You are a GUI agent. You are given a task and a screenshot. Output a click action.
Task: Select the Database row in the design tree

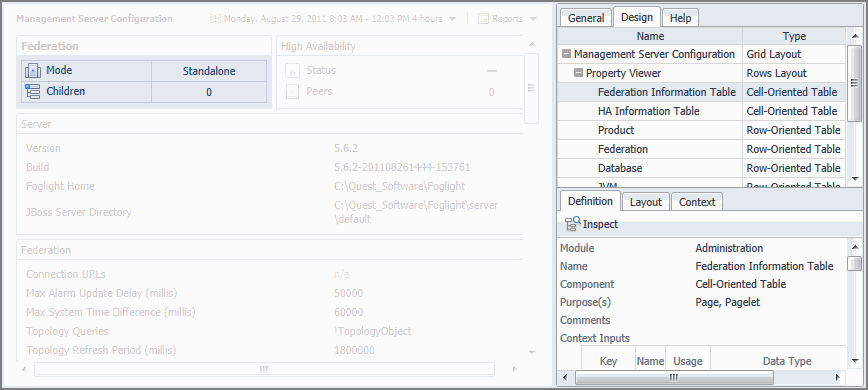click(x=701, y=168)
